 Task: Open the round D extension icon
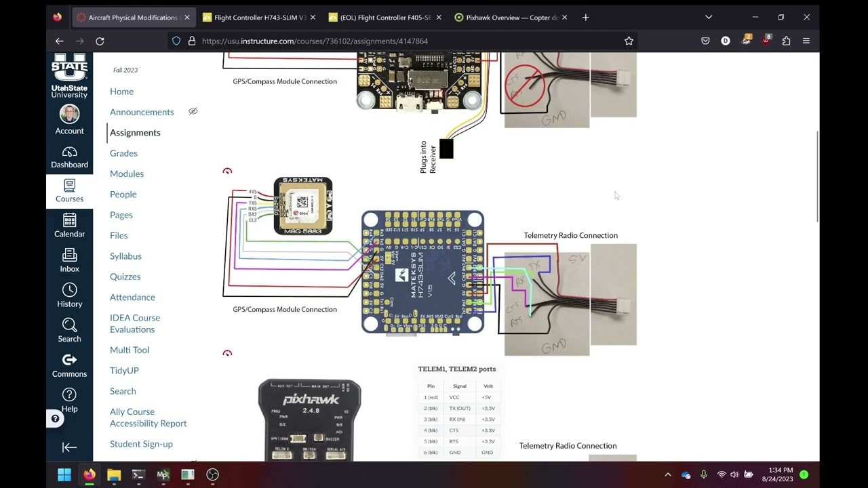[726, 41]
